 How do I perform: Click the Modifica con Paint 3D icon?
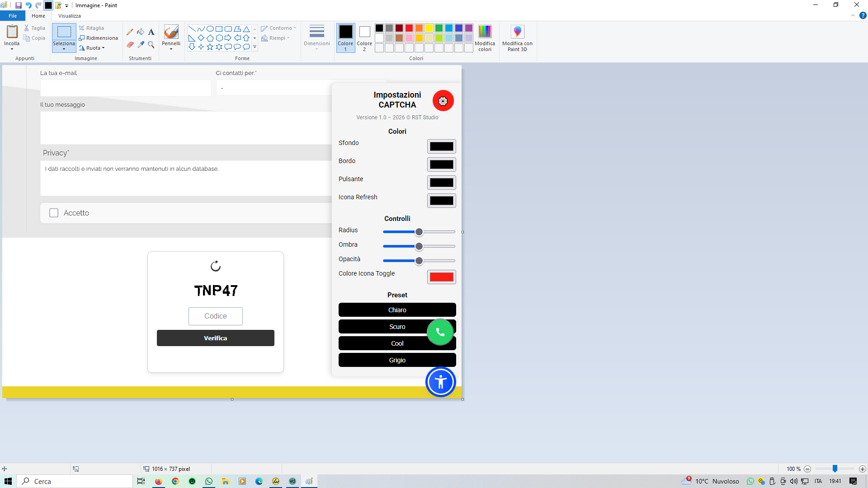[x=517, y=32]
